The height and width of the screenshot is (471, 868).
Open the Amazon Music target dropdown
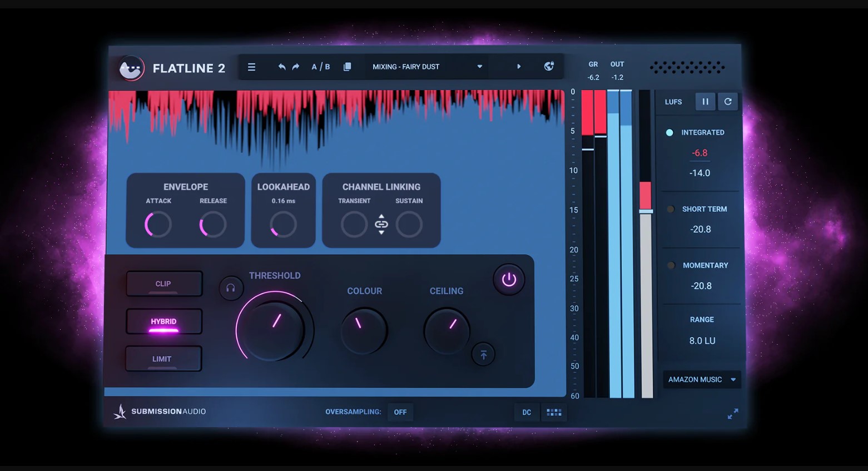(x=702, y=379)
